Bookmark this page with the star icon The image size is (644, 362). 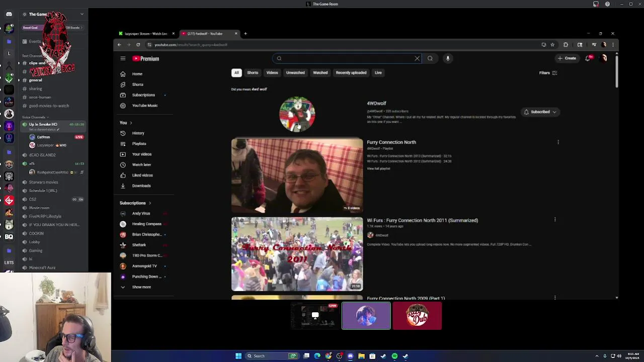click(x=552, y=45)
